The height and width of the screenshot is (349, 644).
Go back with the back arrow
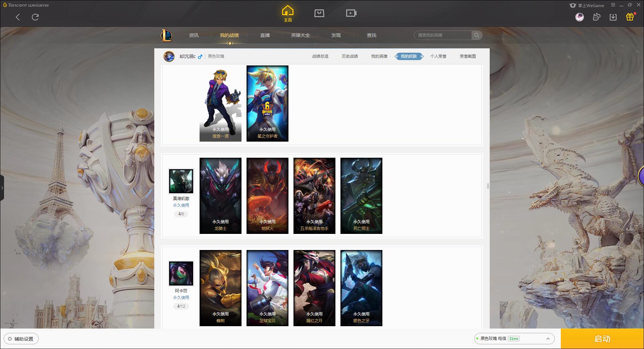click(18, 17)
